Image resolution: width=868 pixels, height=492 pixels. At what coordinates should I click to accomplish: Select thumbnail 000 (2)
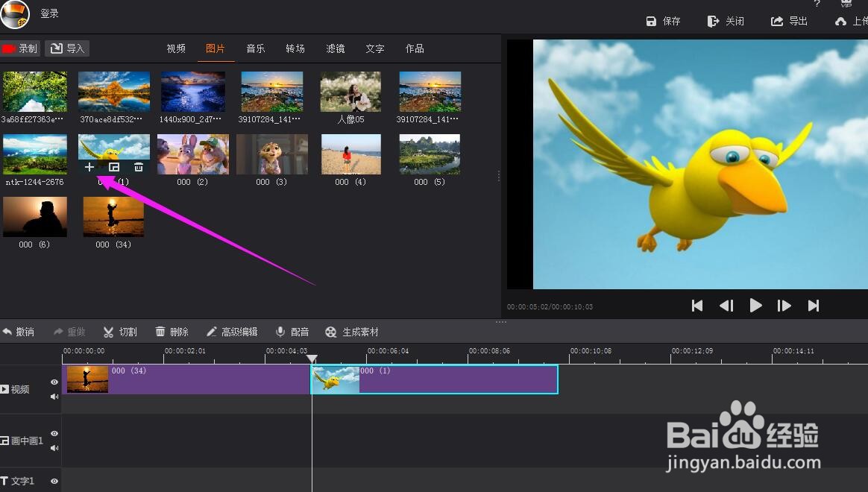tap(192, 154)
